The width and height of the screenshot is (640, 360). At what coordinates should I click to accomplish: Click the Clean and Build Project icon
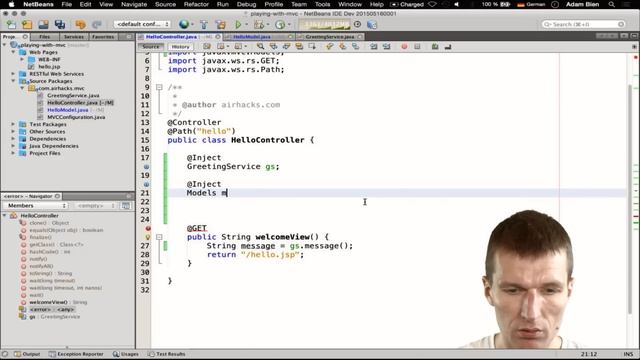pos(220,24)
